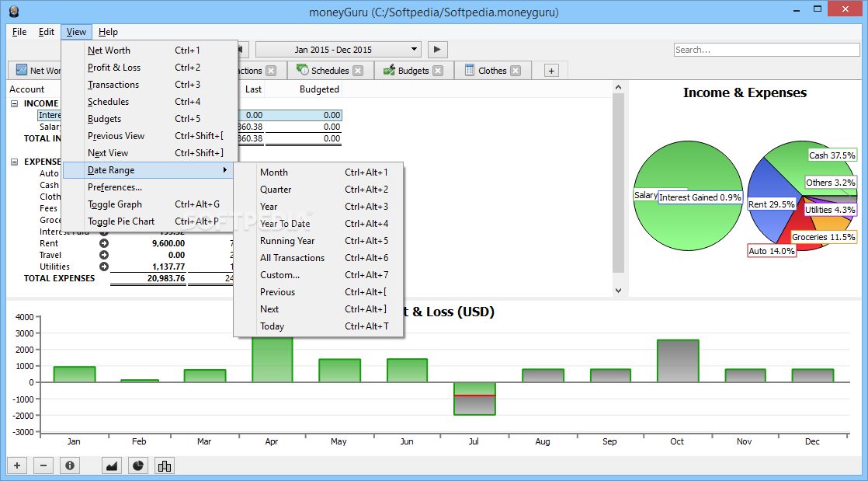The height and width of the screenshot is (481, 868).
Task: Open the Help menu
Action: 108,32
